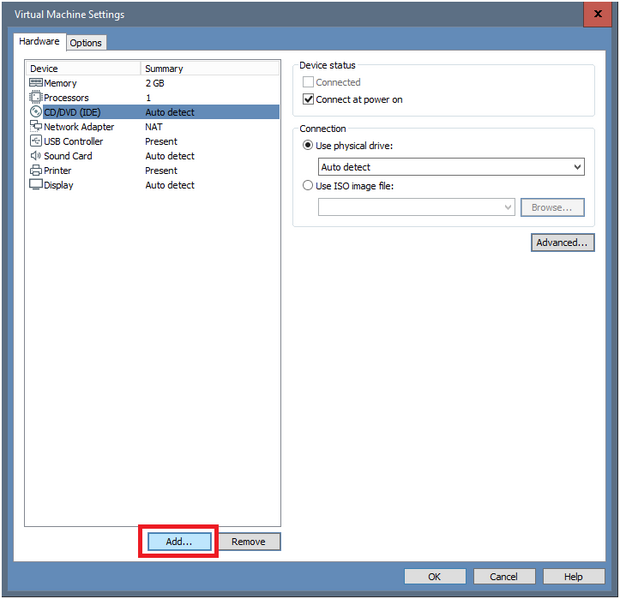
Task: Toggle the Connect at power on checkbox
Action: [x=308, y=100]
